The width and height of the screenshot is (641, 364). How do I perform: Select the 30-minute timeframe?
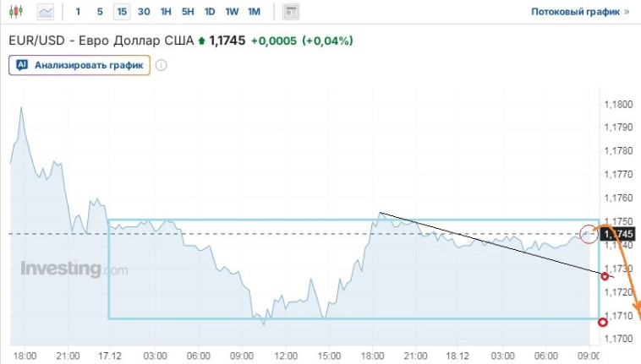pyautogui.click(x=144, y=12)
